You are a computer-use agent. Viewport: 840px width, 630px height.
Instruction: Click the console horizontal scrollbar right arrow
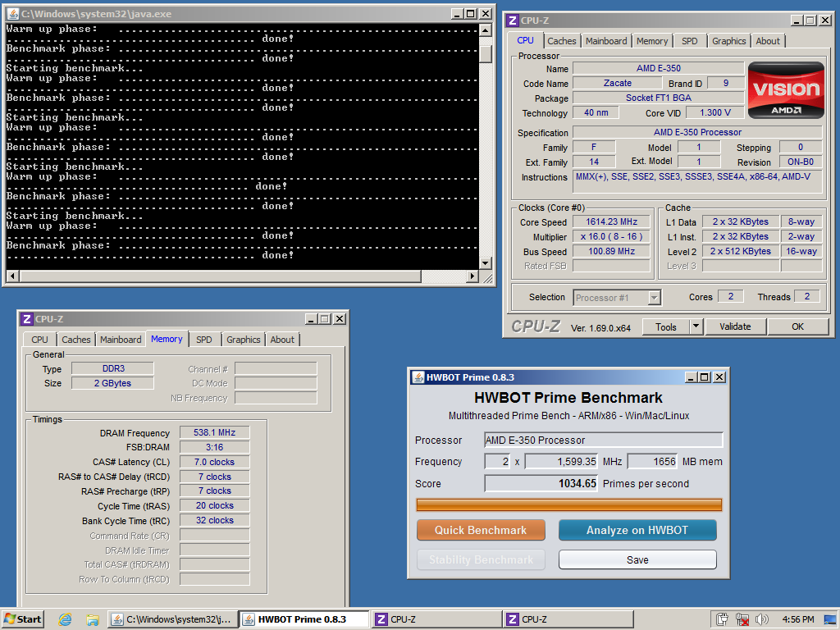(472, 276)
